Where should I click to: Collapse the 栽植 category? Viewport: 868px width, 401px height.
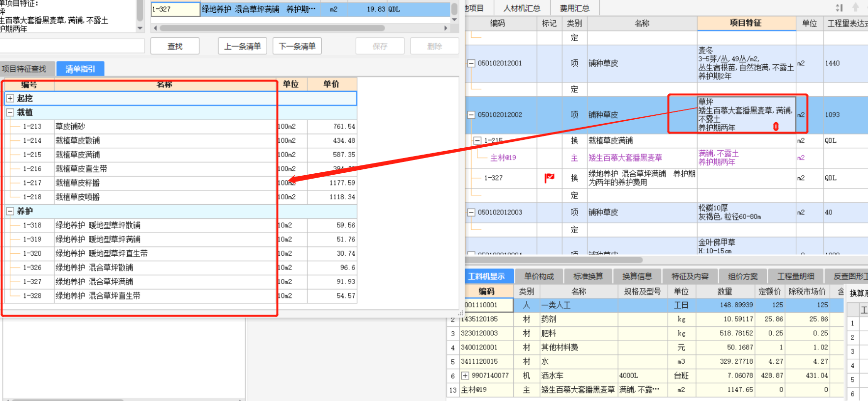click(10, 112)
